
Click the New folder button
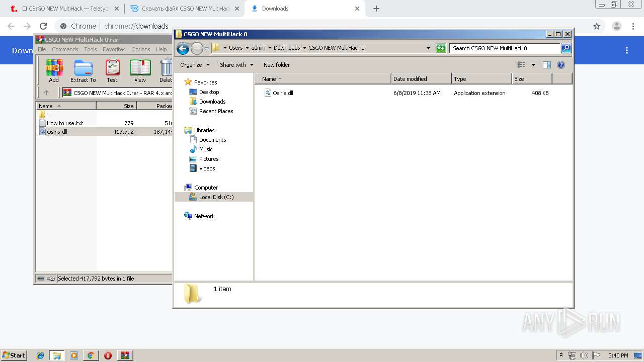click(277, 65)
